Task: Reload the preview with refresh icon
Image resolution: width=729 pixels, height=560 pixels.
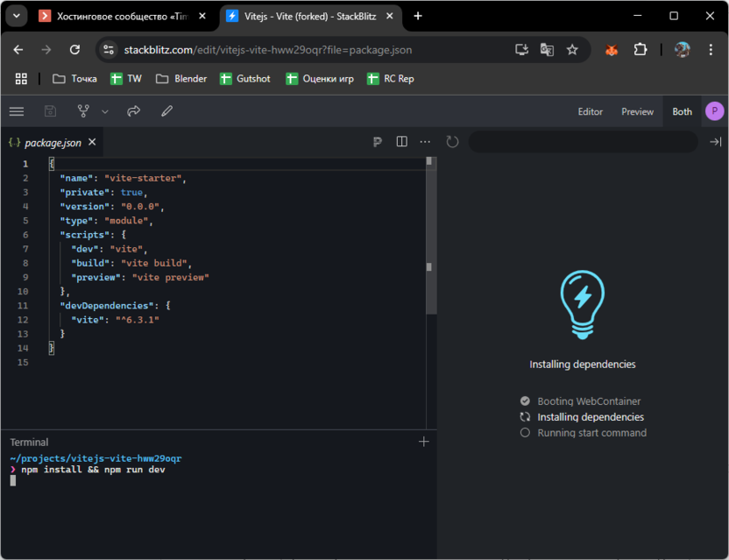Action: (452, 142)
